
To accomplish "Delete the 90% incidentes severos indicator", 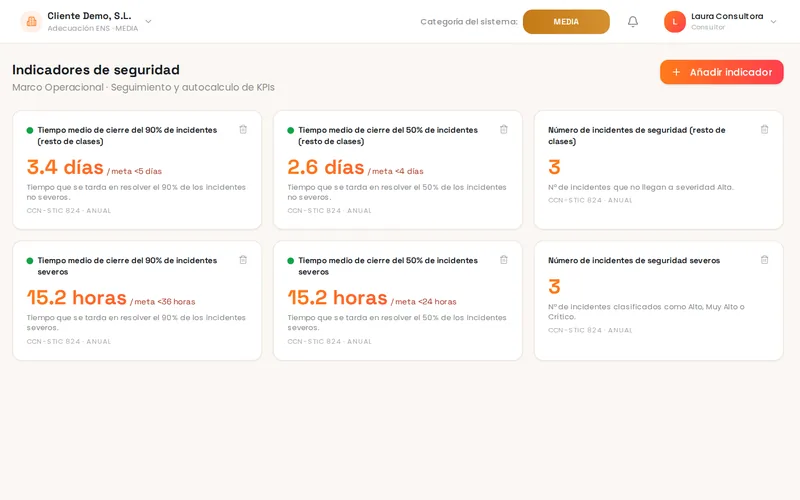I will [x=243, y=260].
